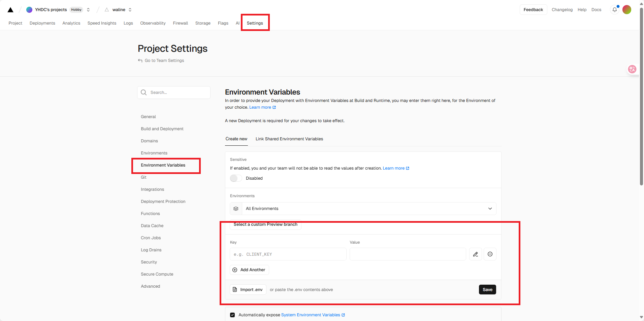Click the Key input field
This screenshot has width=644, height=321.
coord(288,254)
